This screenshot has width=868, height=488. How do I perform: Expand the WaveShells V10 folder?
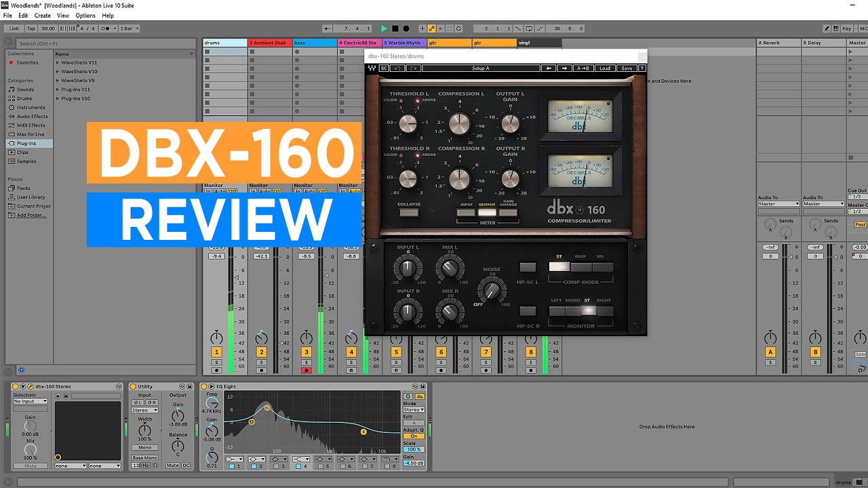(58, 71)
